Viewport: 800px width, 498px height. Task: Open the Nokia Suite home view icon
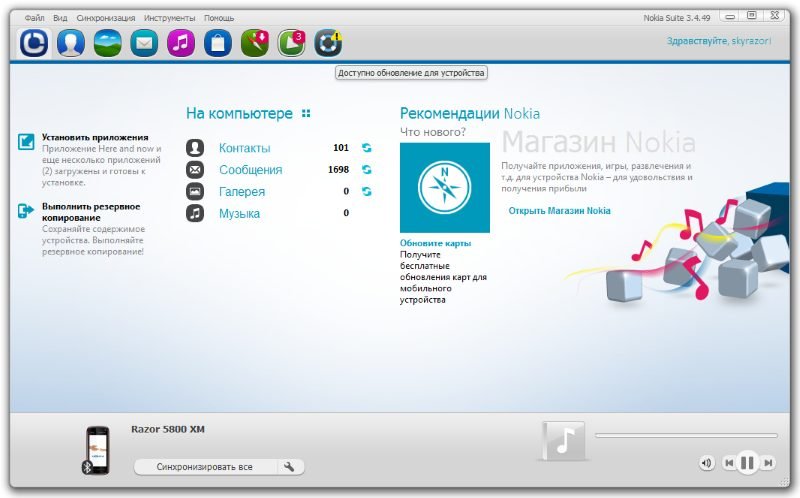point(33,43)
